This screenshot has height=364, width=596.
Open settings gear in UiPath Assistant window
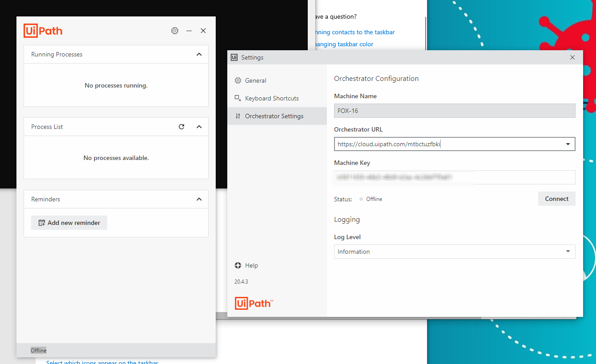point(175,31)
